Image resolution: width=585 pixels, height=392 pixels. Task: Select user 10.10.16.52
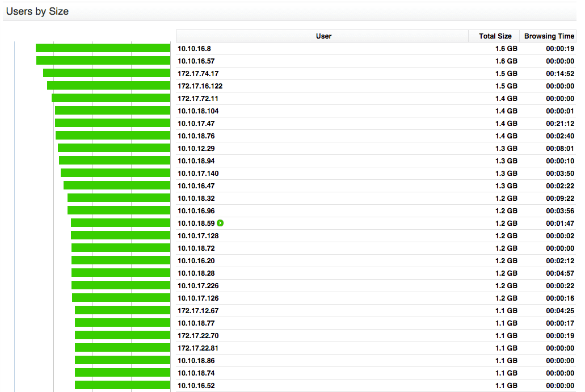click(196, 386)
